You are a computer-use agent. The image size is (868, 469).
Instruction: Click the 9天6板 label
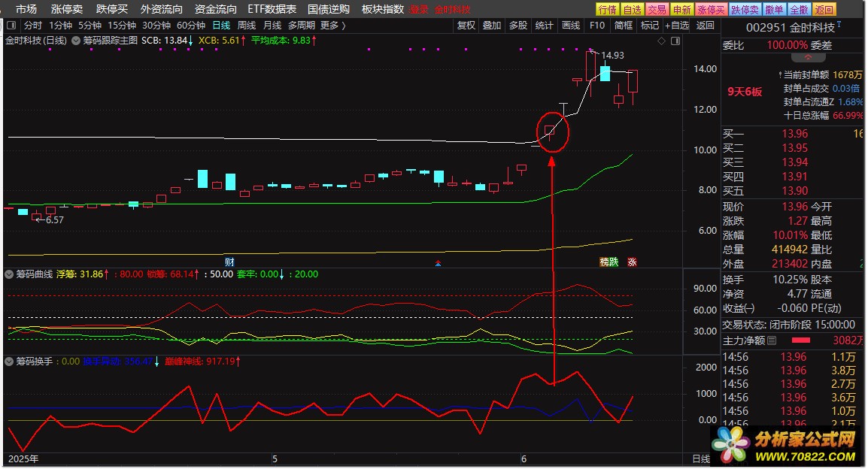745,92
